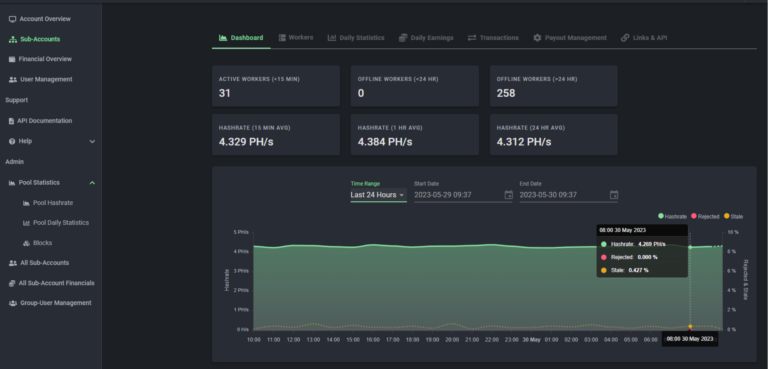Toggle the Rejected series in legend
768x369 pixels.
pyautogui.click(x=705, y=216)
